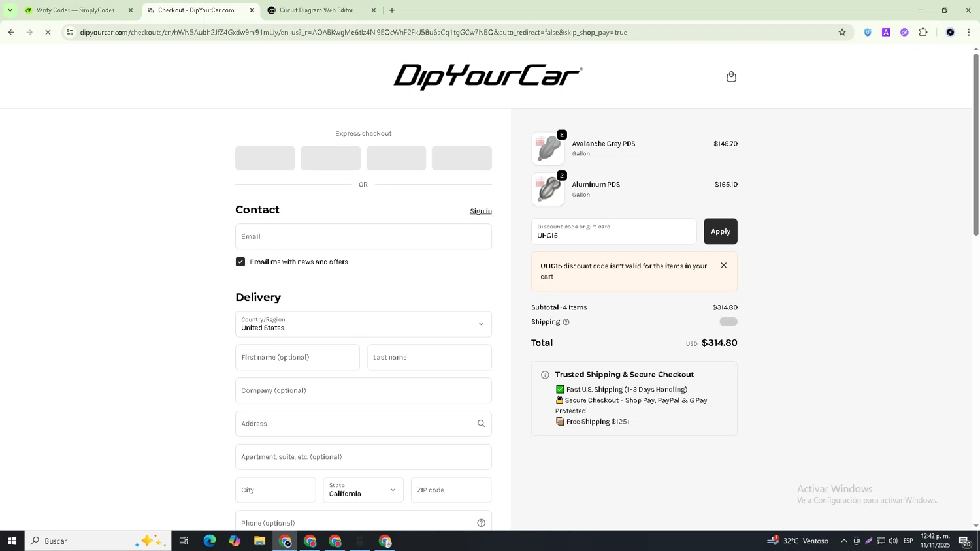Open the purple round extension icon
Viewport: 980px width, 551px height.
[x=904, y=32]
